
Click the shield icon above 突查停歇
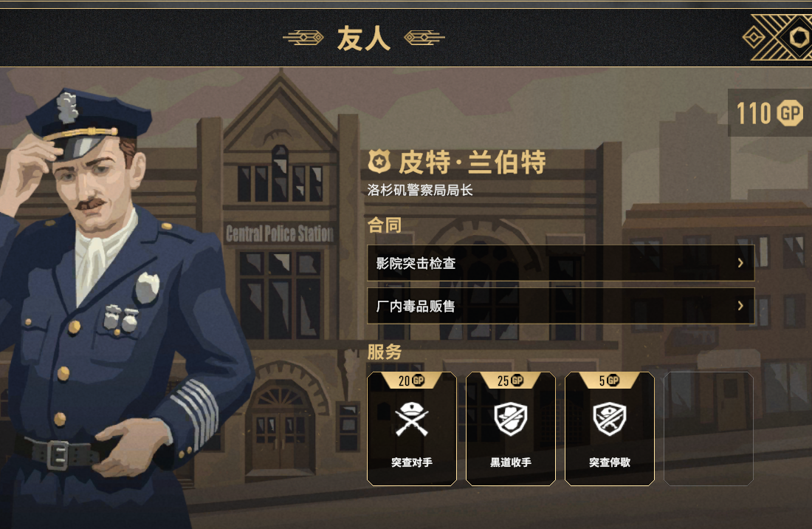pos(610,419)
